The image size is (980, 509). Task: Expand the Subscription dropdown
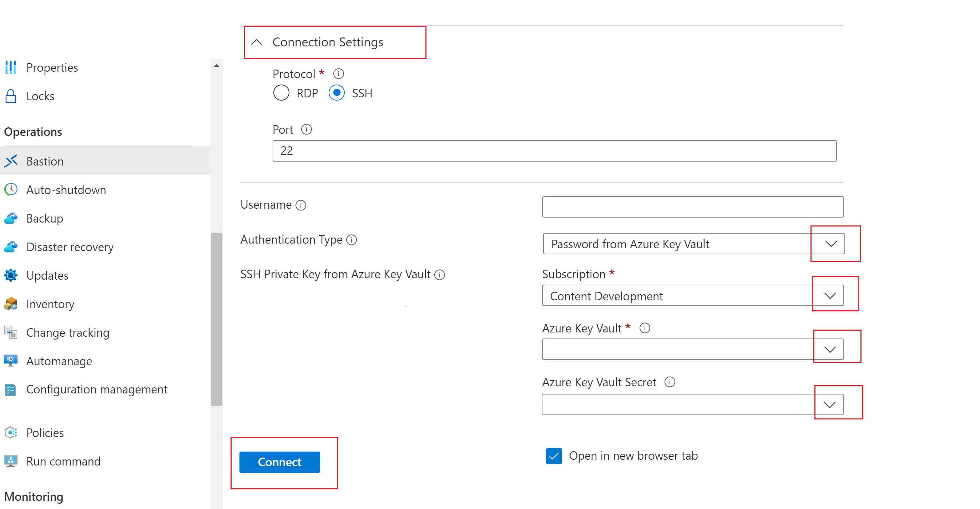click(830, 296)
